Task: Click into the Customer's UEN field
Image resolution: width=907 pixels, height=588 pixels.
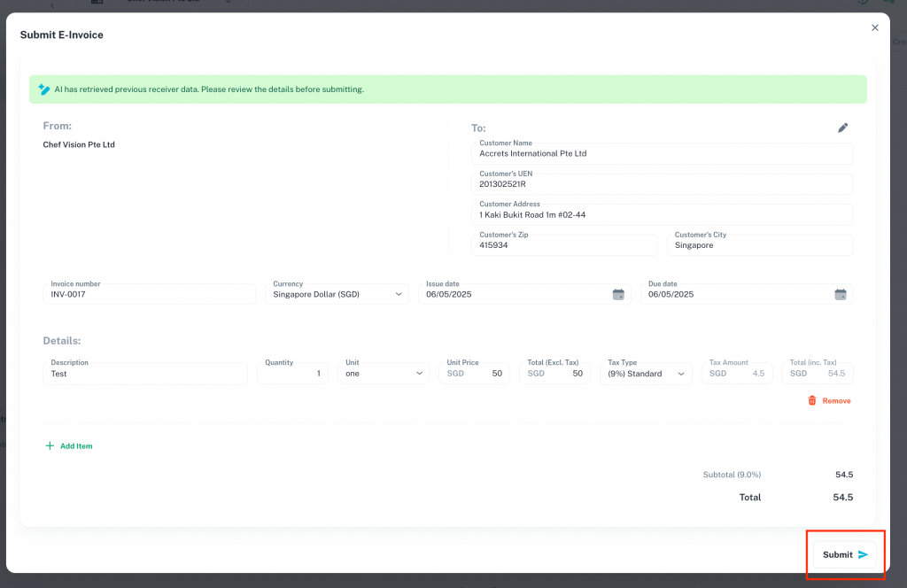Action: [x=662, y=184]
